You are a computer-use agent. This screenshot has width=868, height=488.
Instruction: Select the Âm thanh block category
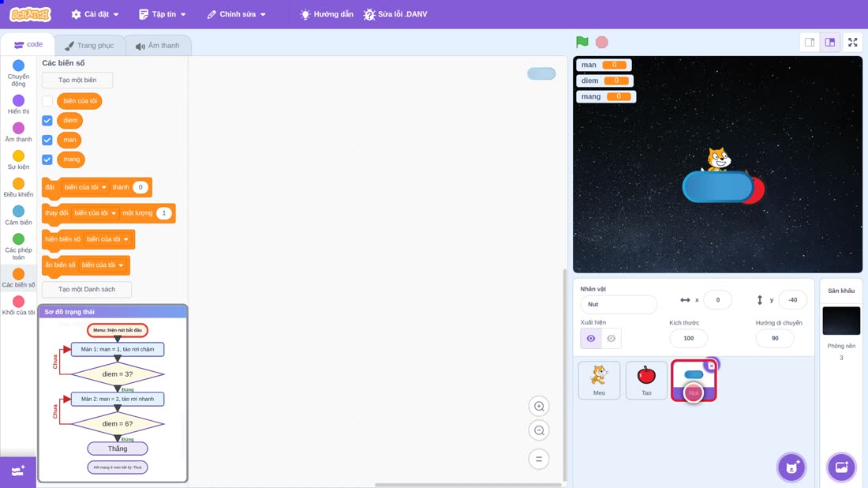18,132
